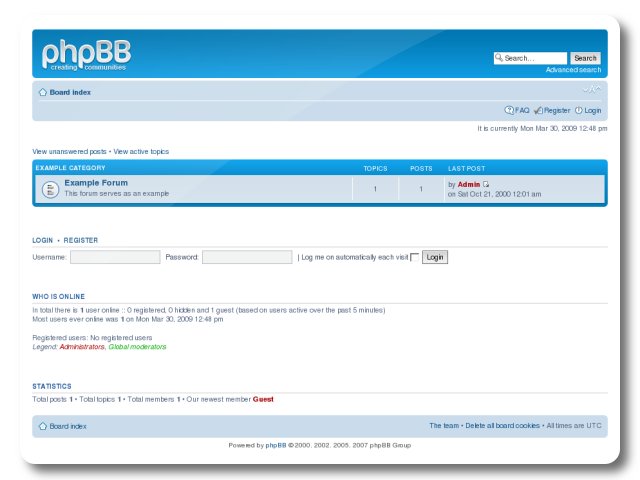This screenshot has height=480, width=640.
Task: Click the phpBB logo
Action: coord(86,55)
